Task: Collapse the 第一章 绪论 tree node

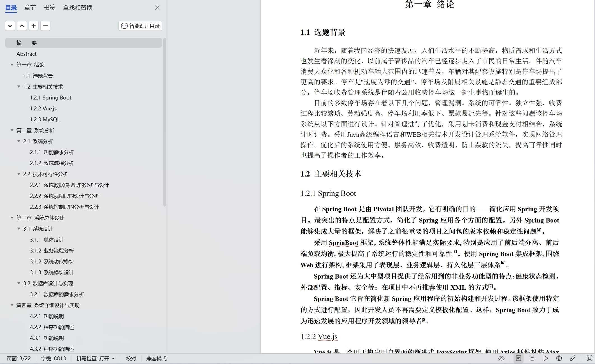Action: click(x=12, y=65)
